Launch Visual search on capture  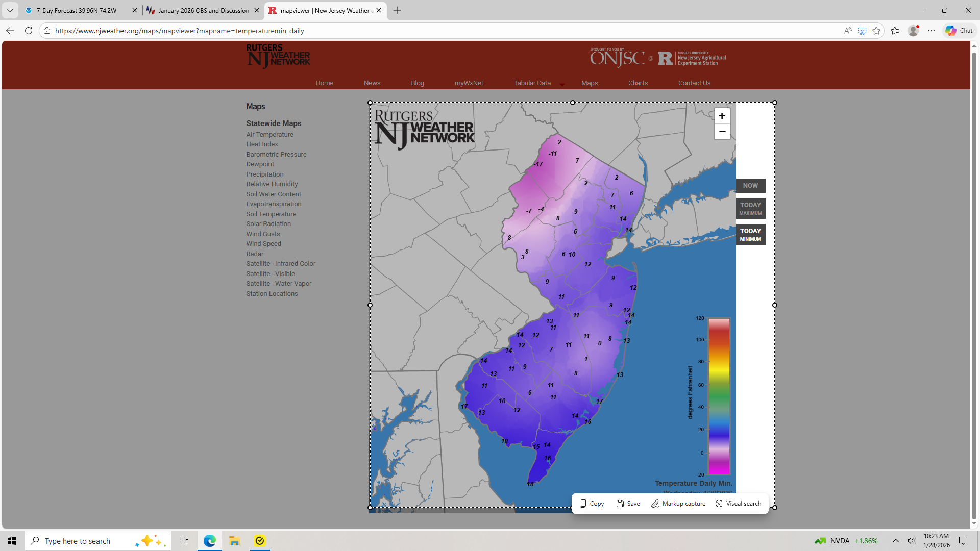point(738,504)
